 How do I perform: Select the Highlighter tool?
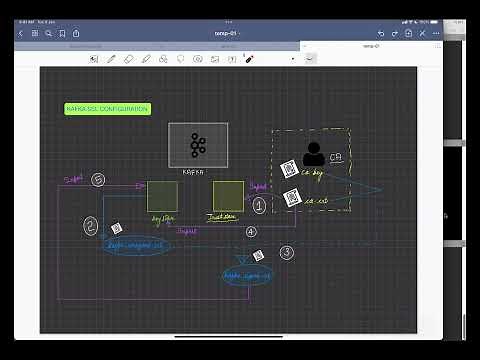click(x=146, y=59)
